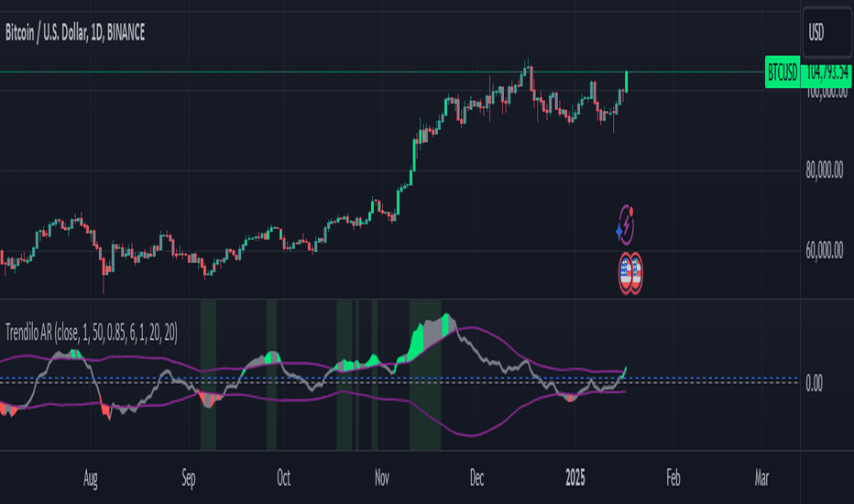Image resolution: width=854 pixels, height=504 pixels.
Task: Click the green BTCUSD price label
Action: [781, 71]
